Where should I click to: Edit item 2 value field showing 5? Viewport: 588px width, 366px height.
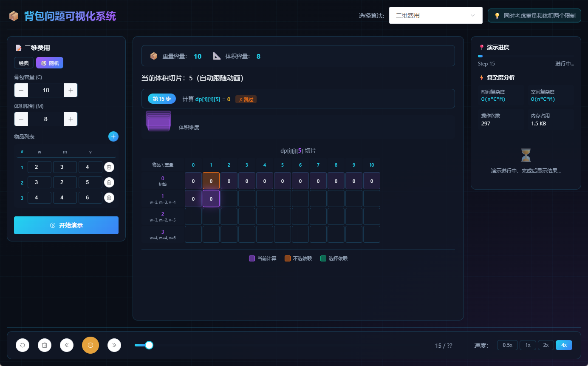tap(90, 182)
